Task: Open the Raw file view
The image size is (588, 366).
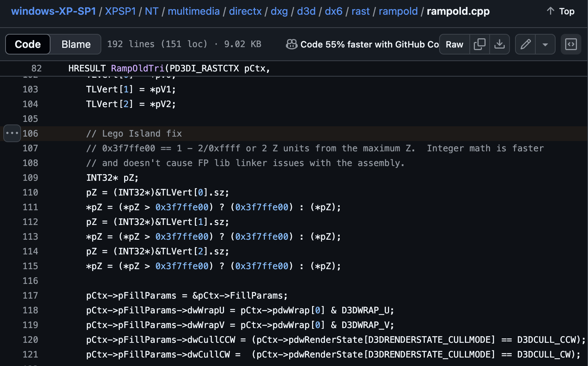Action: [x=454, y=45]
